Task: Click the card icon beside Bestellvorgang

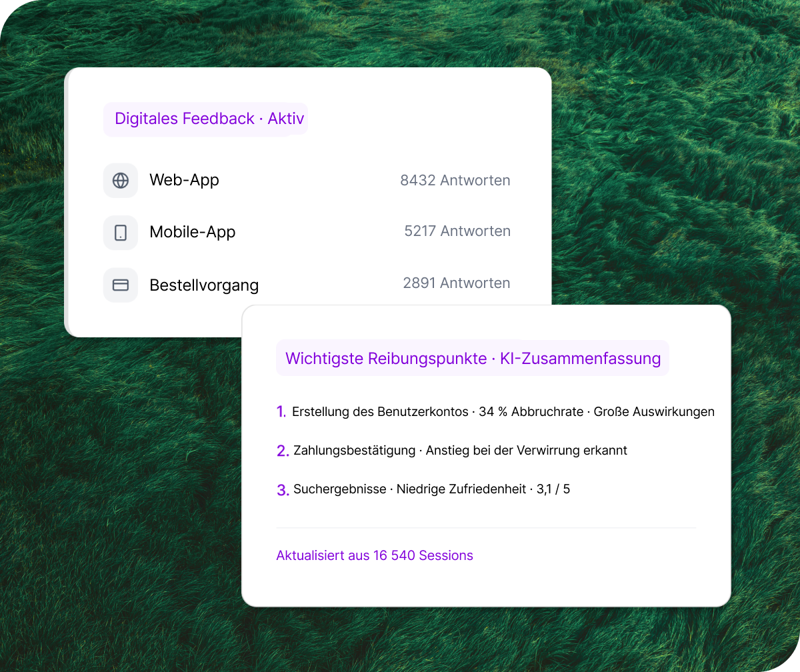Action: (121, 285)
